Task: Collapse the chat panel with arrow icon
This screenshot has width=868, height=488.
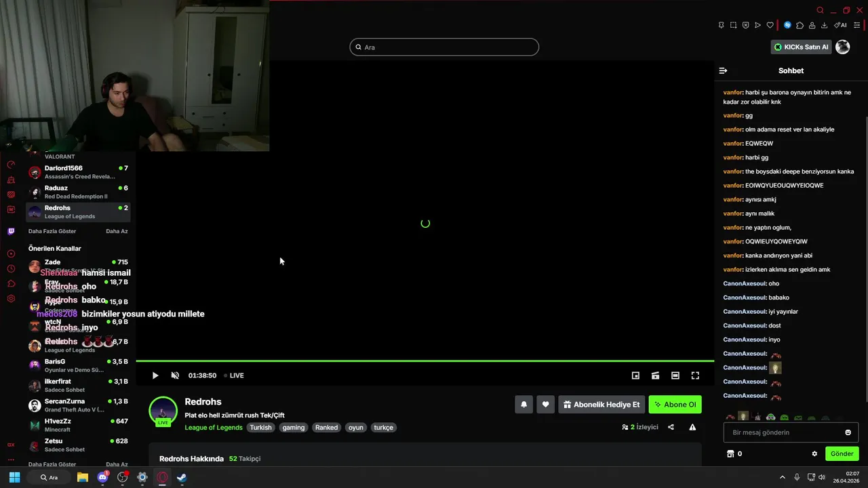Action: pos(723,70)
